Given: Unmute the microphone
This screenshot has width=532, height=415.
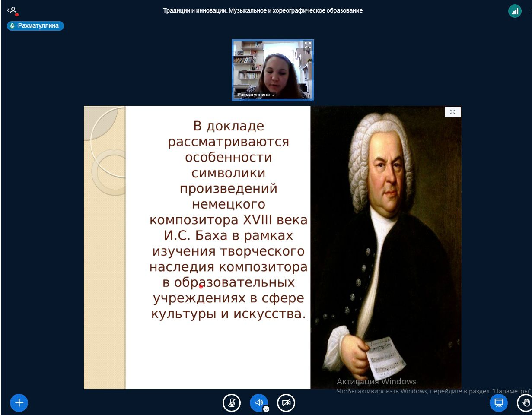Looking at the screenshot, I should click(x=232, y=403).
